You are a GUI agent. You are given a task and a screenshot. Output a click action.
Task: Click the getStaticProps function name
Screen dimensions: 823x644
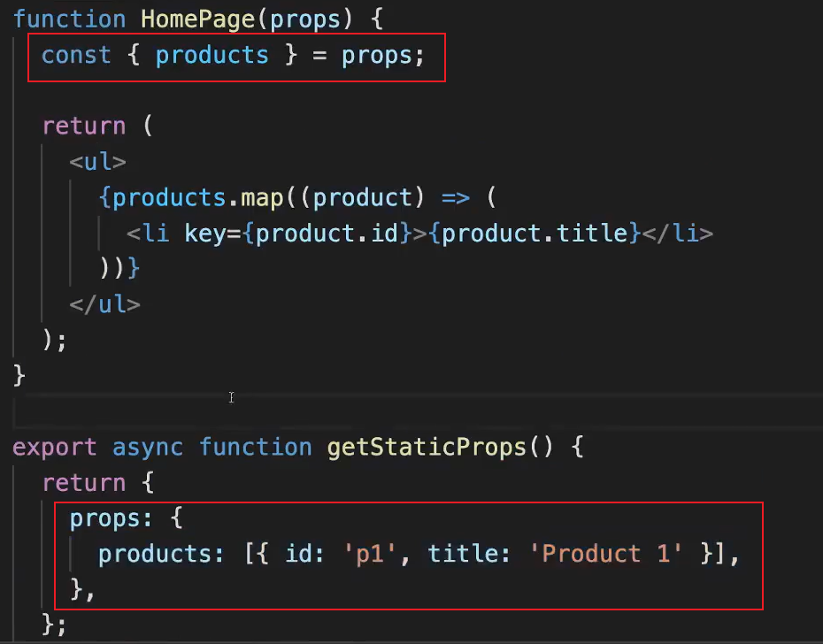pyautogui.click(x=427, y=447)
